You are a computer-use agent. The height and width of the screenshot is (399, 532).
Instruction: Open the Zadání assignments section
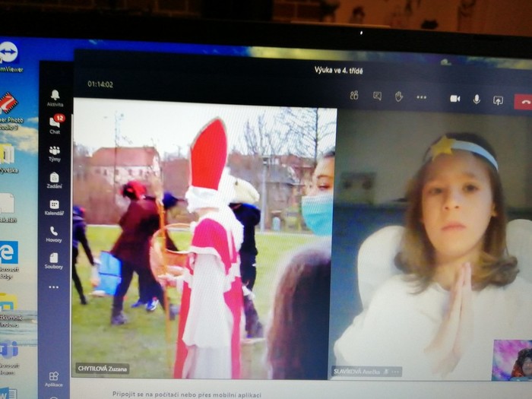(54, 180)
